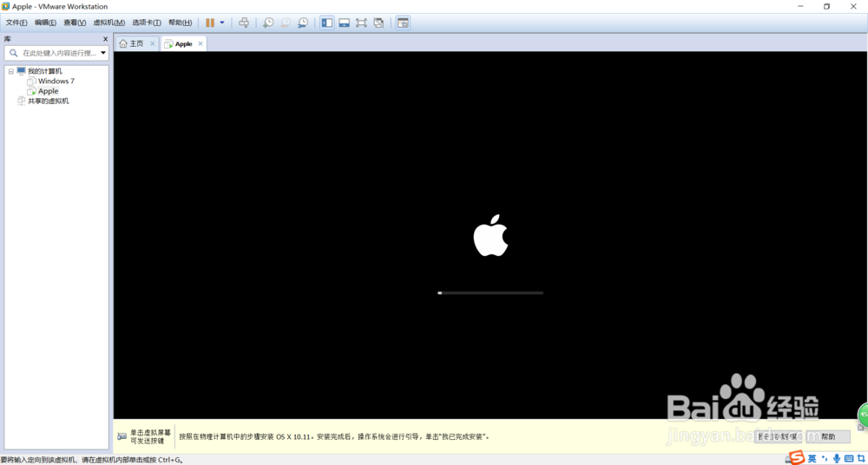This screenshot has height=465, width=868.
Task: Open the Sogou soft keyboard icon
Action: [x=847, y=458]
